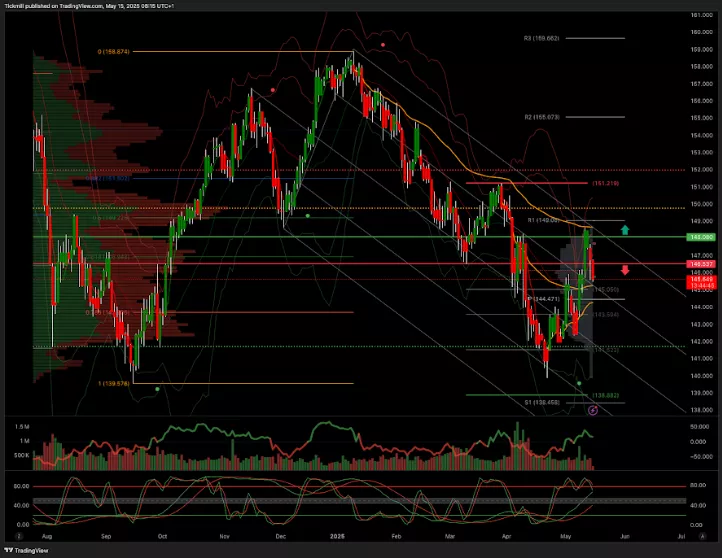Viewport: 722px width, 558px height.
Task: Click the red down arrow marker
Action: point(625,270)
